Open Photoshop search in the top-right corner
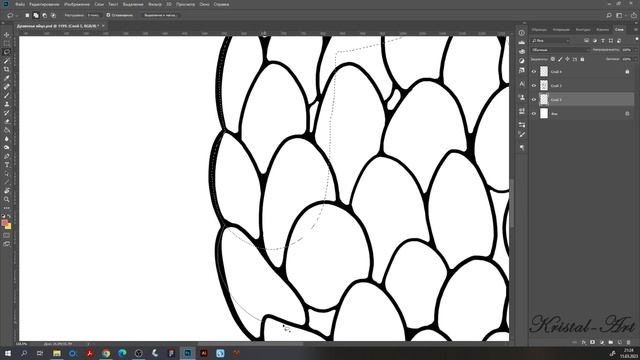The image size is (640, 360). tap(609, 15)
